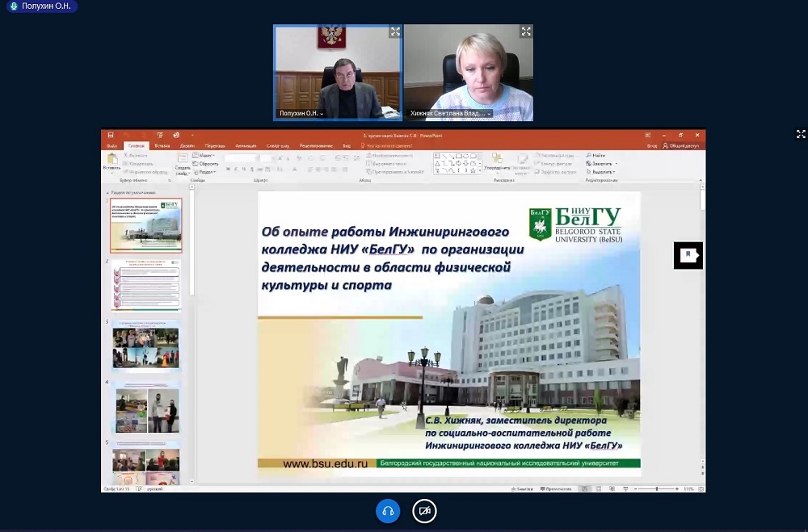Make the shared presentation fullscreen

(x=801, y=134)
